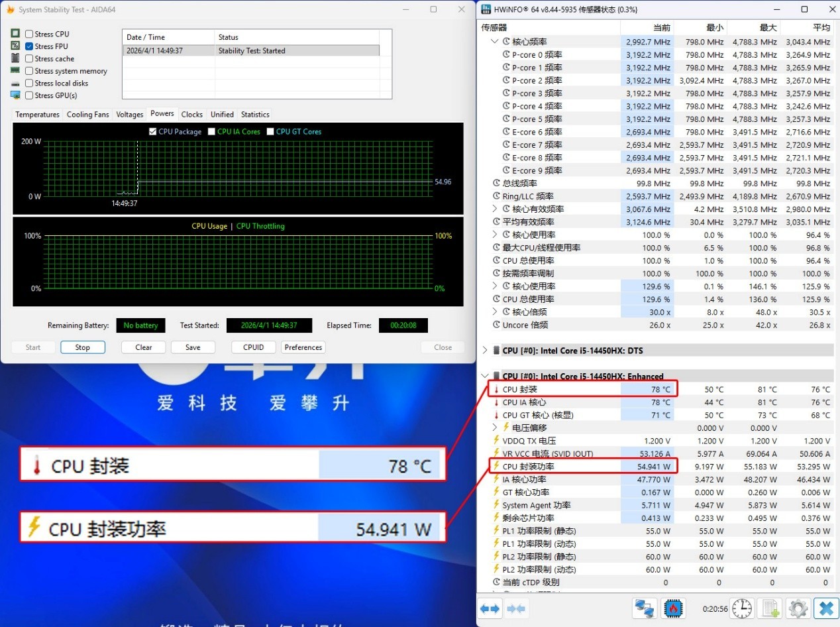The height and width of the screenshot is (627, 840).
Task: Check CPU IA Cores graph checkbox
Action: pos(211,131)
